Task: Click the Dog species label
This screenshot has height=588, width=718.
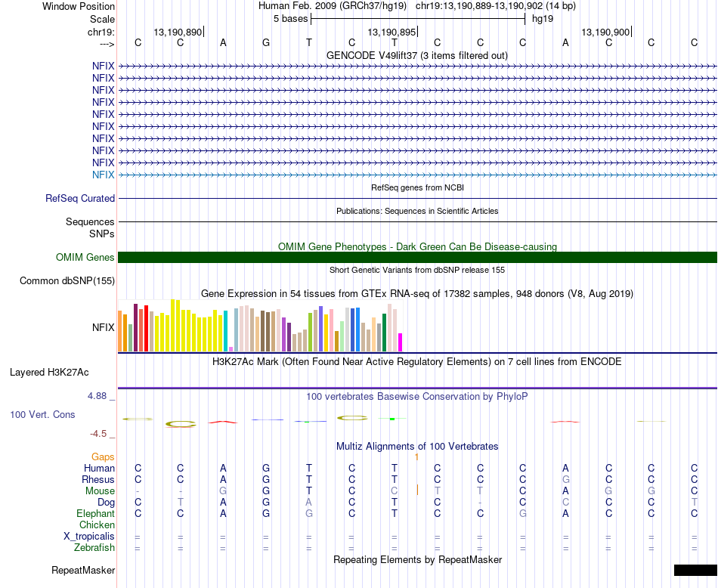Action: tap(107, 503)
